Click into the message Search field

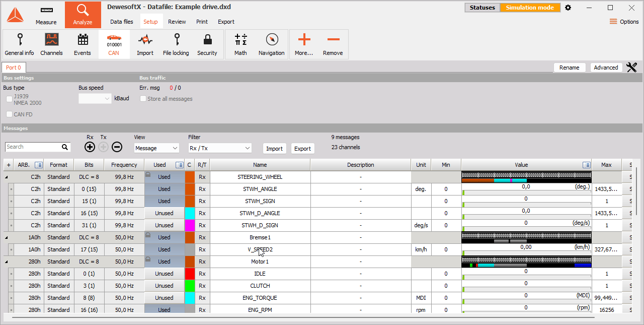[x=33, y=147]
